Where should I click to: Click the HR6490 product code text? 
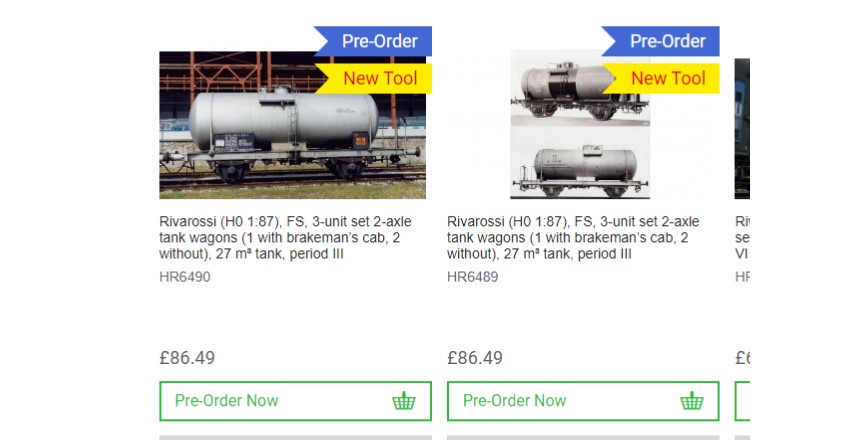tap(185, 277)
